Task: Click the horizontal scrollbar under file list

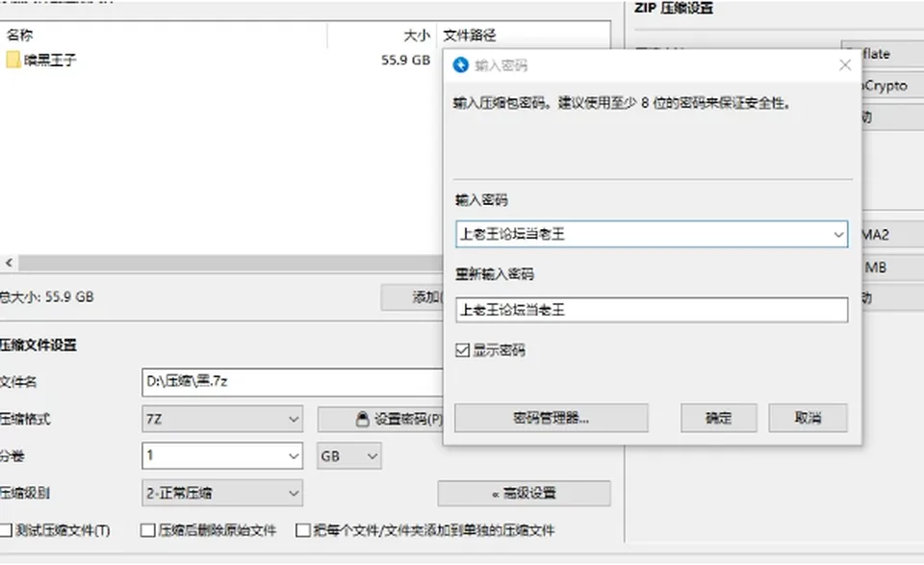Action: [230, 263]
